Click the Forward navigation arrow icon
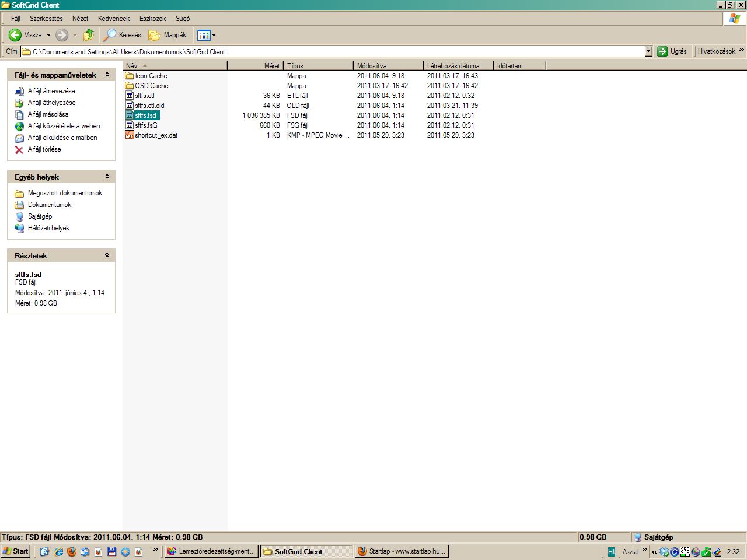This screenshot has height=560, width=747. click(x=62, y=35)
